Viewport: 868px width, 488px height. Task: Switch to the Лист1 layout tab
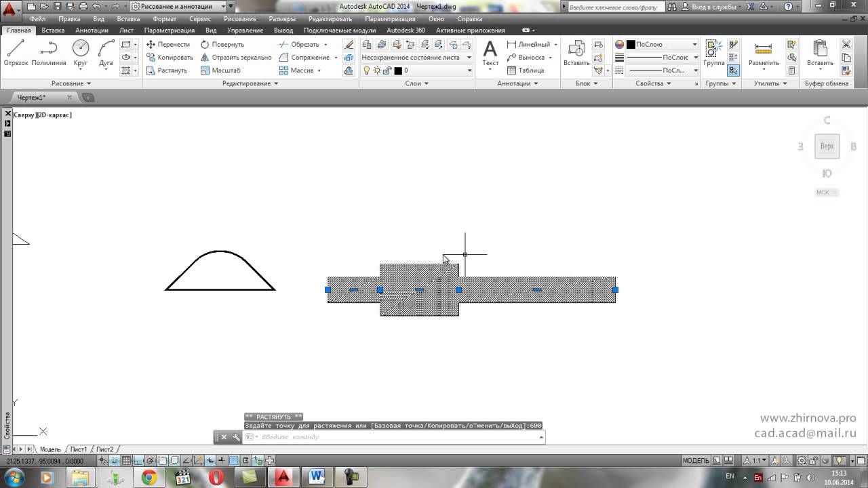[x=78, y=449]
